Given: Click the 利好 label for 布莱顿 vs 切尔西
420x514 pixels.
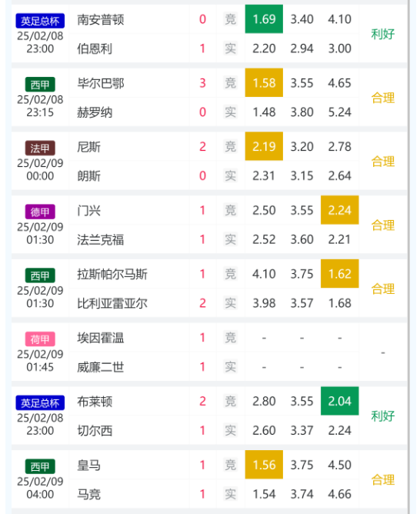Looking at the screenshot, I should tap(382, 416).
